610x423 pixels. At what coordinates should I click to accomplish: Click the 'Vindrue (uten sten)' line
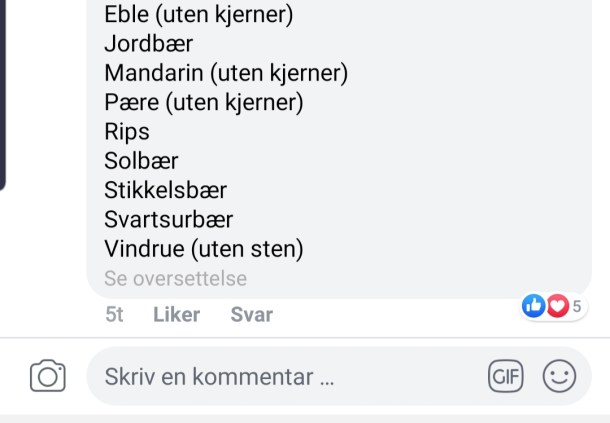203,248
